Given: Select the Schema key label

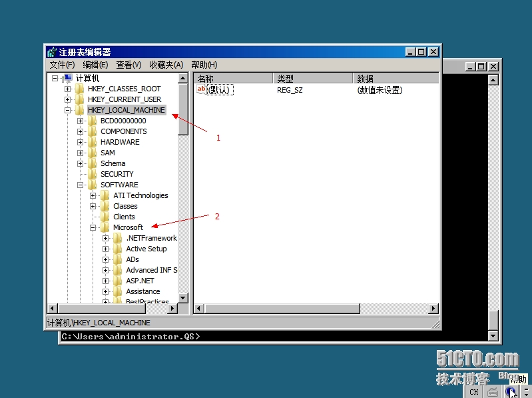Looking at the screenshot, I should (113, 163).
